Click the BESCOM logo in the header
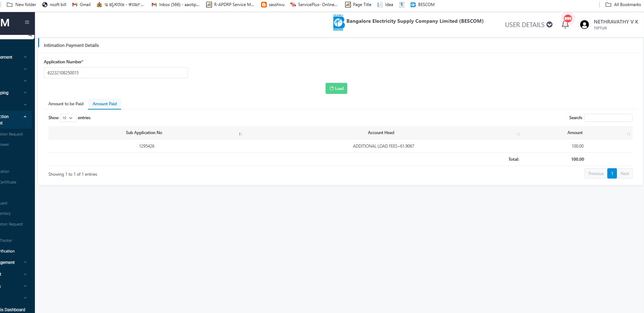The height and width of the screenshot is (313, 644). point(338,23)
